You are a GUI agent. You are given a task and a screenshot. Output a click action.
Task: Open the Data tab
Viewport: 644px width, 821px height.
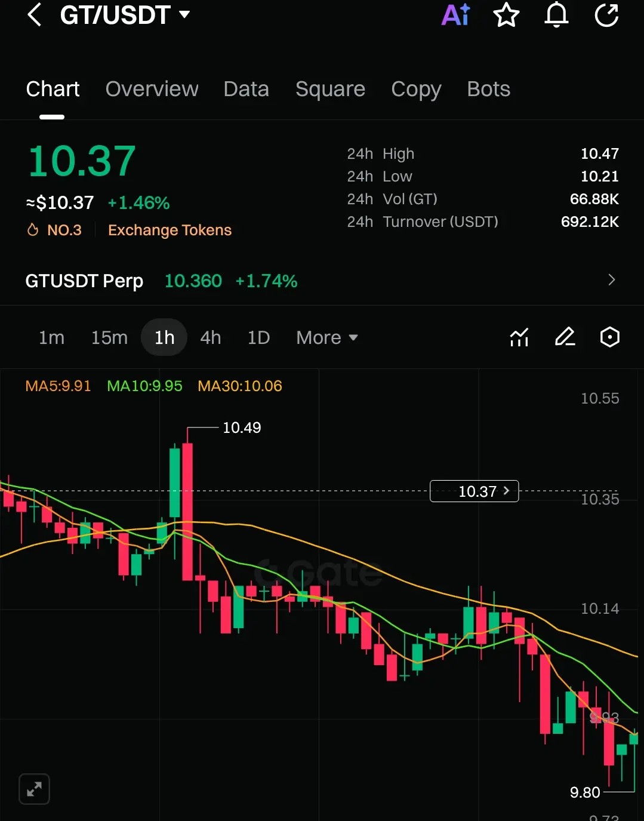click(246, 89)
